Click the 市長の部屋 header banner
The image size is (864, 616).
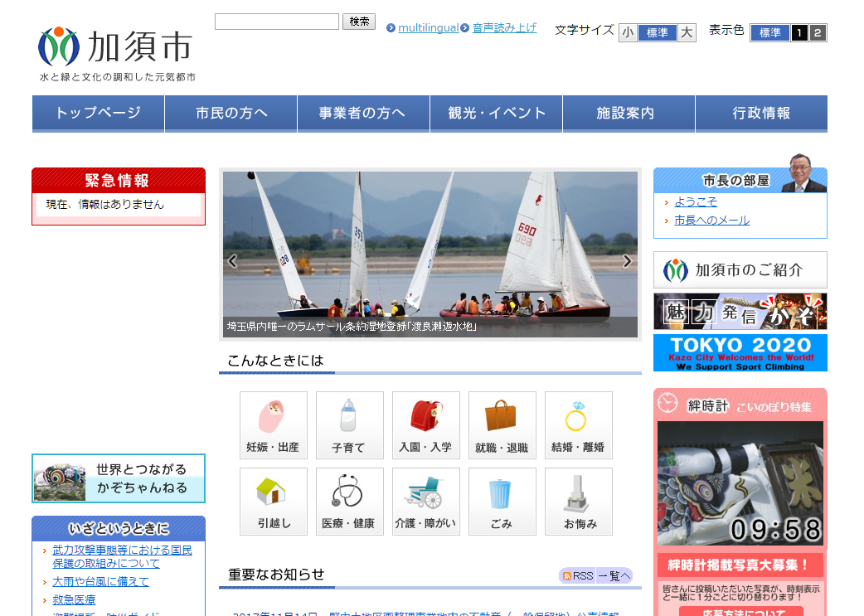[740, 180]
